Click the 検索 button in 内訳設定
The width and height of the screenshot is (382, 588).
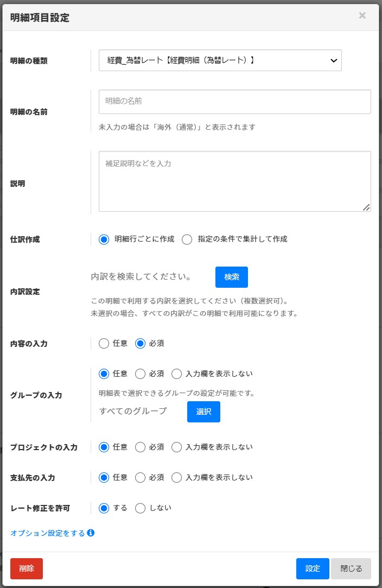click(231, 277)
